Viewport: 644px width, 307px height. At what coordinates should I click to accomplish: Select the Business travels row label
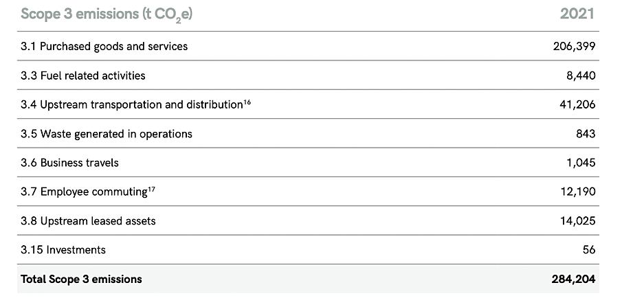(70, 163)
